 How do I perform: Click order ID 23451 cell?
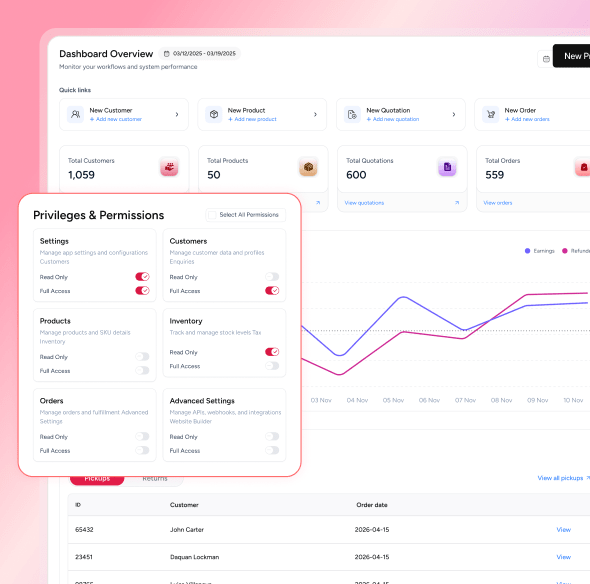(x=84, y=557)
